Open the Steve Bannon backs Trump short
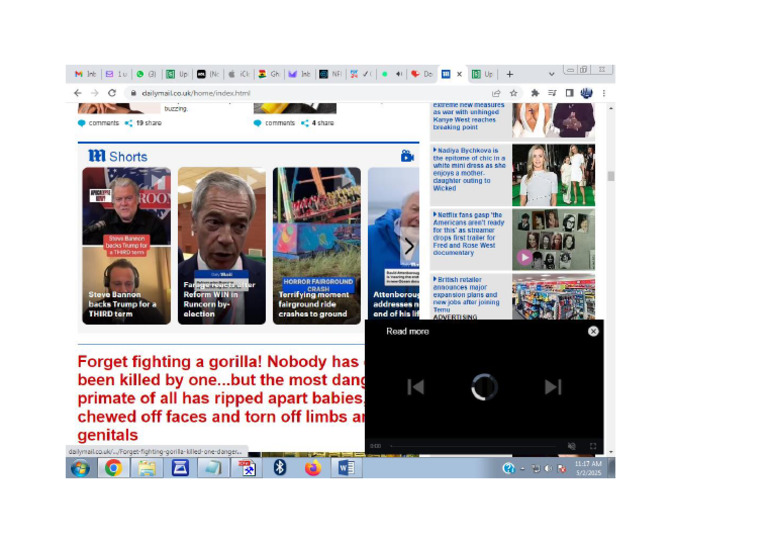This screenshot has width=768, height=543. (x=126, y=246)
